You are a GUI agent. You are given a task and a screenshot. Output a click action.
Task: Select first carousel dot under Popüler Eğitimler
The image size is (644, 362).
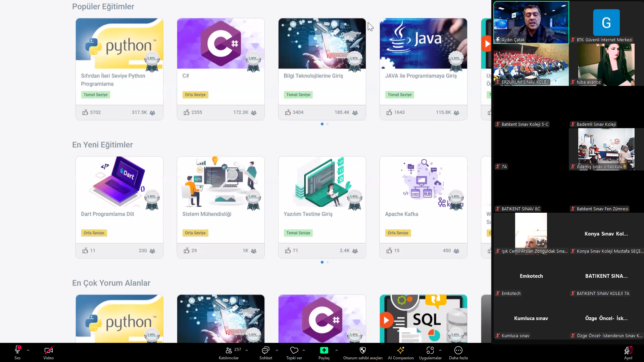322,124
